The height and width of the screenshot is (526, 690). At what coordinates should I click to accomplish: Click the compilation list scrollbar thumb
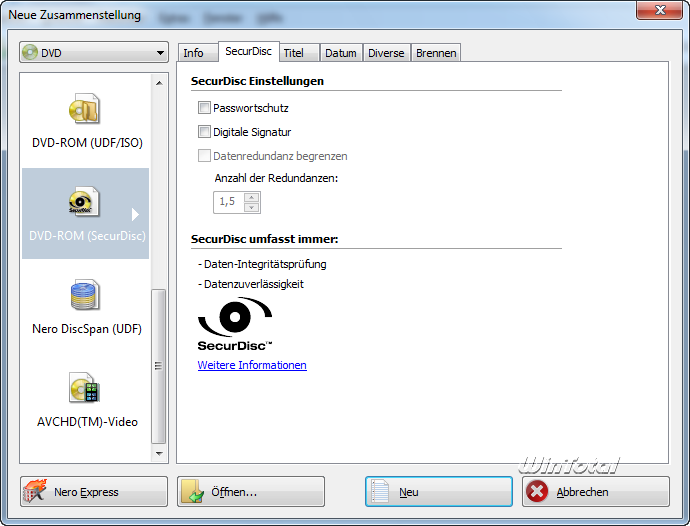[x=158, y=366]
